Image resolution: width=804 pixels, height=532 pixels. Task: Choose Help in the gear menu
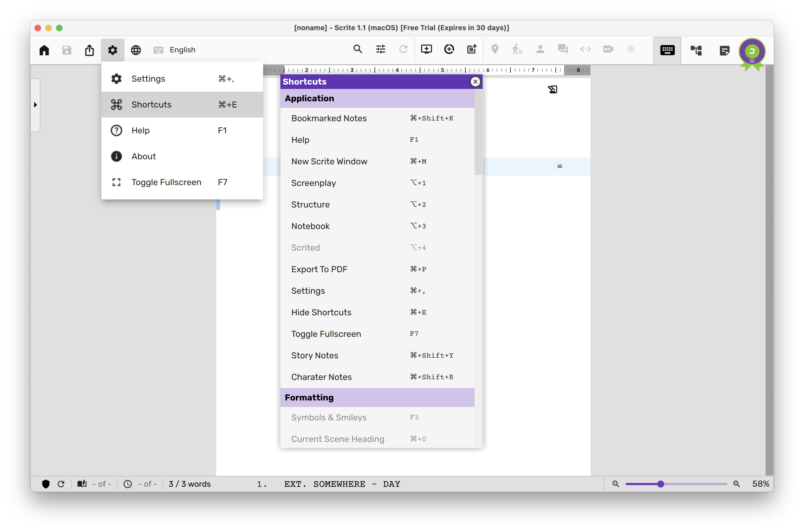(x=182, y=130)
